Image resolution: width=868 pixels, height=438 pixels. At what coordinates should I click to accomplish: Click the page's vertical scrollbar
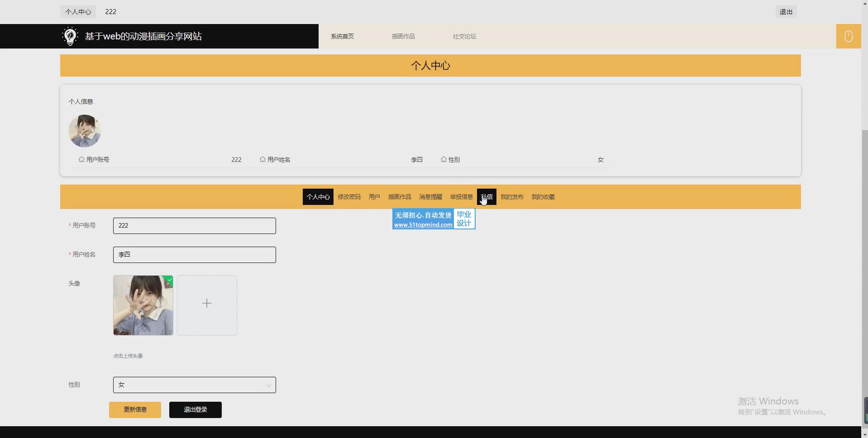point(864,271)
